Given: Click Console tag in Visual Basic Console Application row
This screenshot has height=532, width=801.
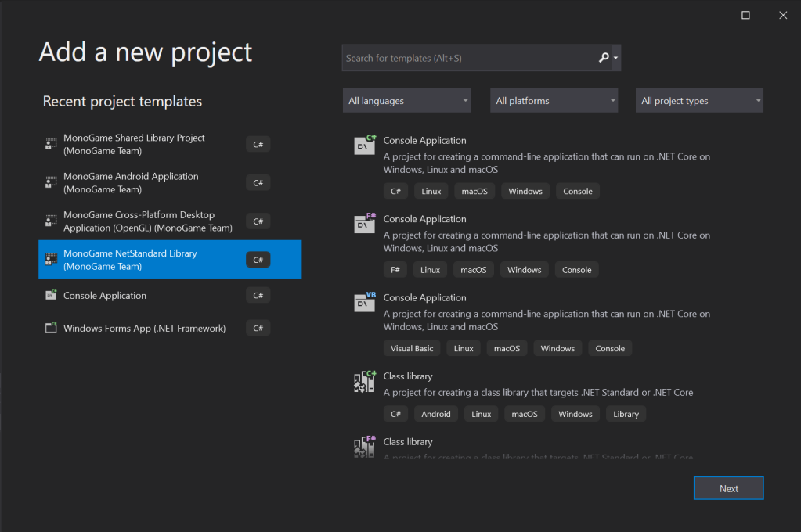Looking at the screenshot, I should click(x=610, y=348).
